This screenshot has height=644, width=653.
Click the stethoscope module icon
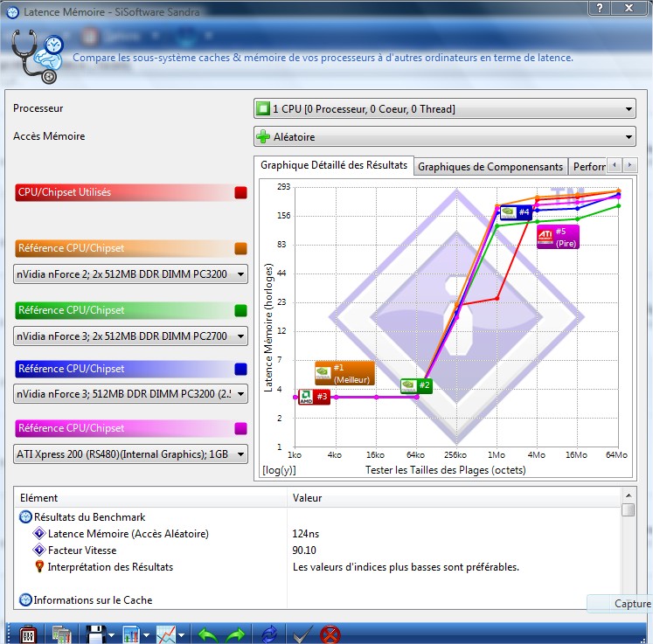pos(37,57)
